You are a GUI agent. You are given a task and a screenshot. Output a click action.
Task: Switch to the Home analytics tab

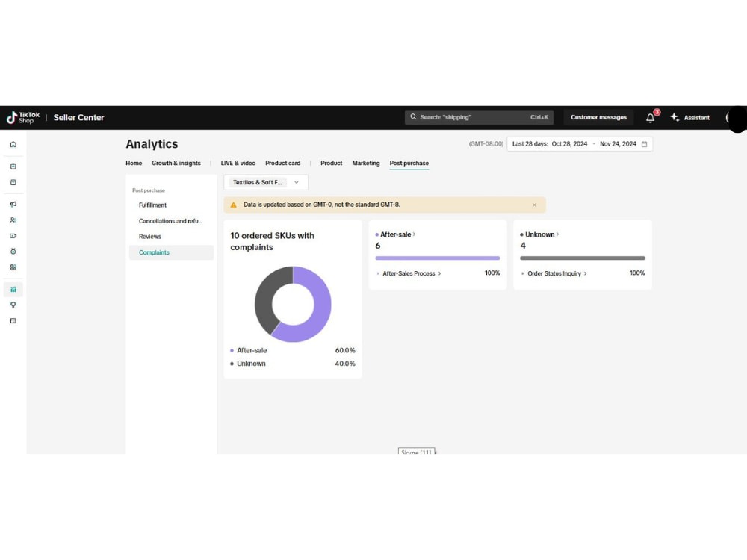click(x=134, y=163)
